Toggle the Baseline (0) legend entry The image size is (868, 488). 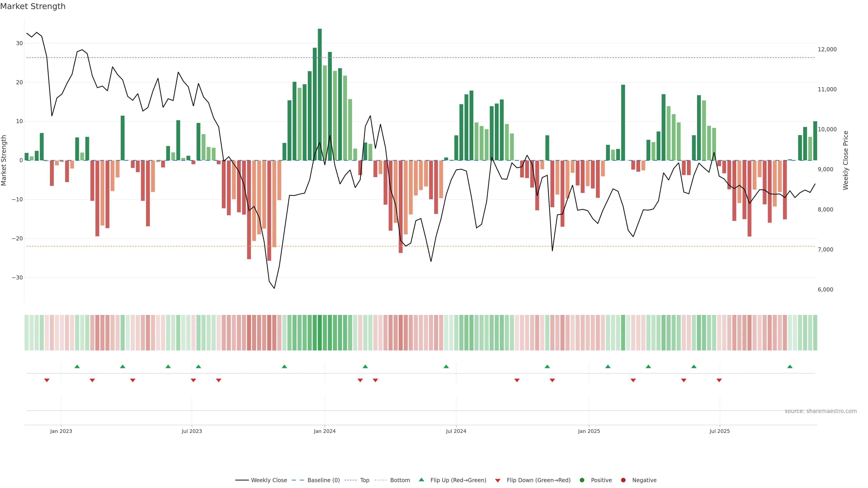(x=323, y=480)
